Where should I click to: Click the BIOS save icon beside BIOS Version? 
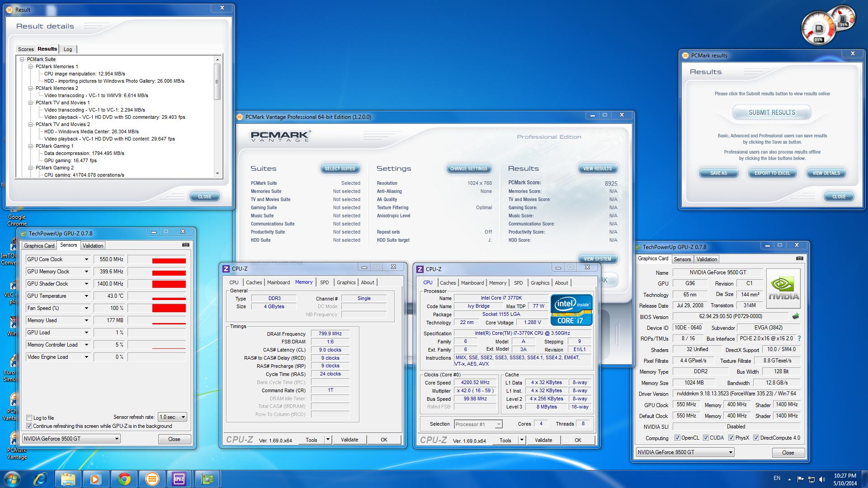(796, 316)
